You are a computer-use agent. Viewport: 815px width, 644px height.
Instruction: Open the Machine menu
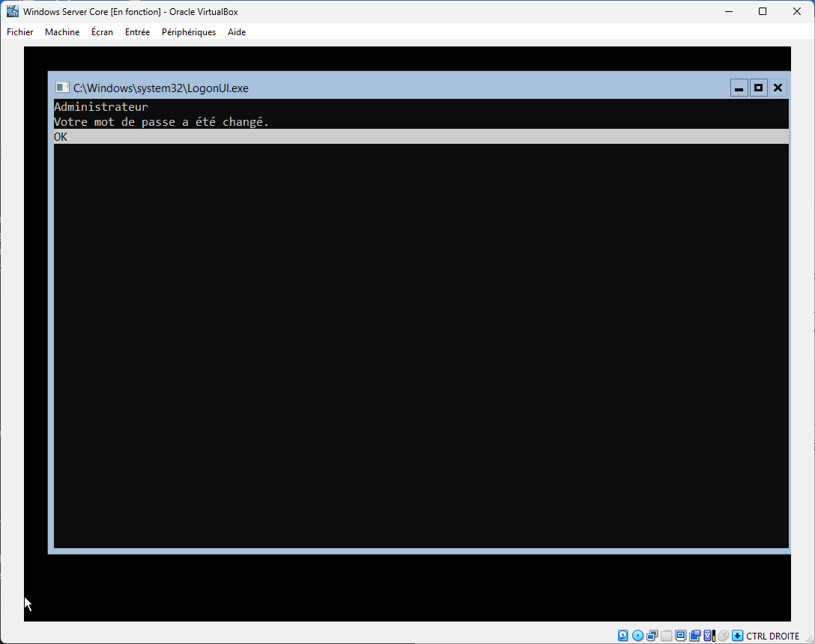click(x=62, y=31)
